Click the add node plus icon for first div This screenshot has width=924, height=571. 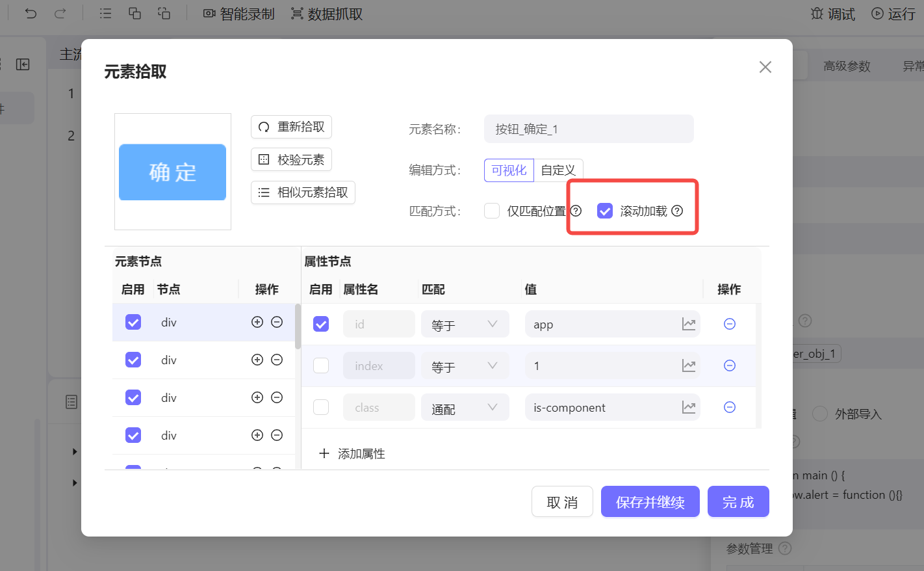pyautogui.click(x=257, y=321)
